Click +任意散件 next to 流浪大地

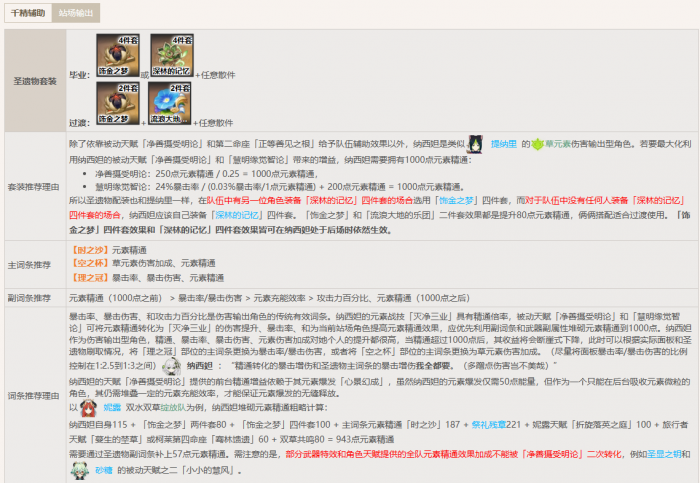click(213, 123)
